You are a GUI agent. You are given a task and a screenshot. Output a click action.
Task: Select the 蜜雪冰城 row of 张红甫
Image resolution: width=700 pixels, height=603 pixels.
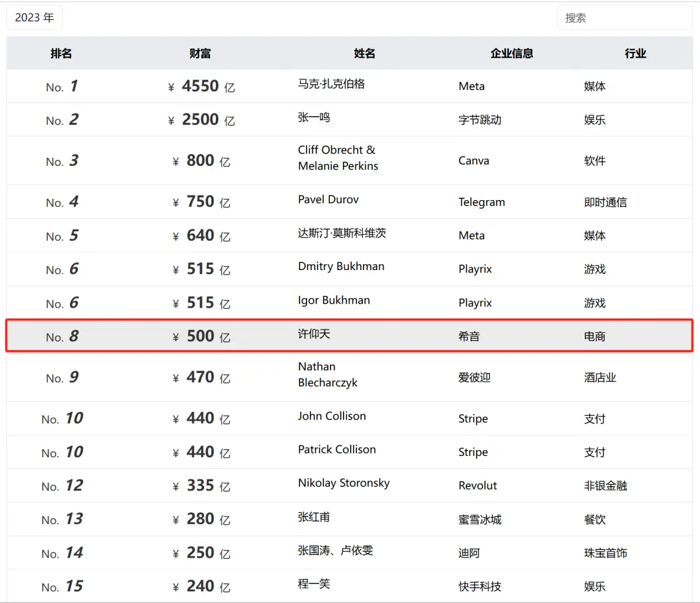click(480, 519)
